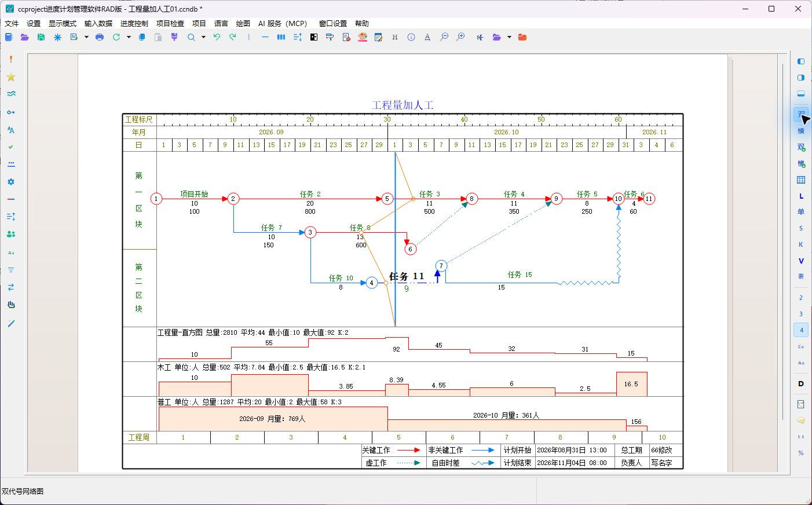Screen dimensions: 812x505
Task: Expand the dropdown arrow beside search icon
Action: pos(203,37)
